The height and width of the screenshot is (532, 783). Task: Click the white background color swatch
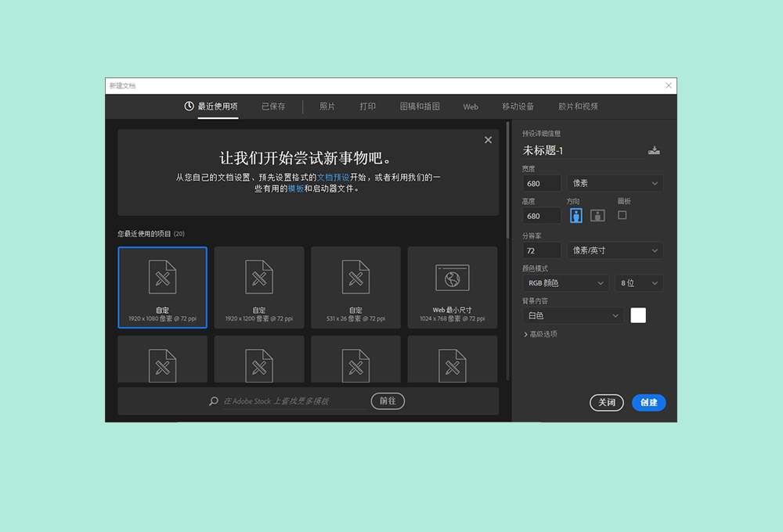[637, 315]
